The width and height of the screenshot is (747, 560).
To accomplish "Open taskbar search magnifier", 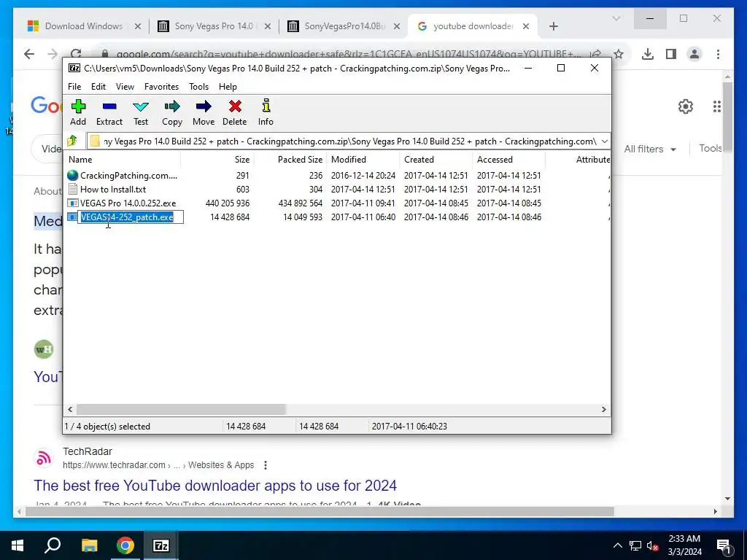I will tap(53, 545).
